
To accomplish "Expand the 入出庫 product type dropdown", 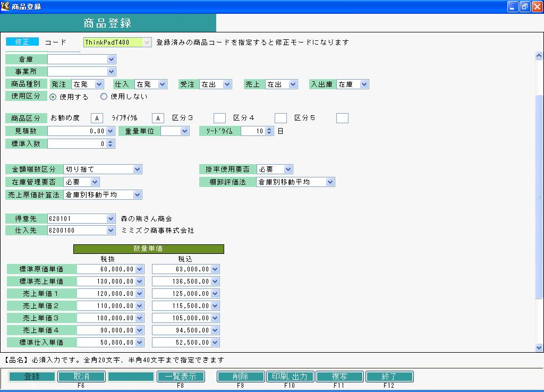I will [364, 84].
